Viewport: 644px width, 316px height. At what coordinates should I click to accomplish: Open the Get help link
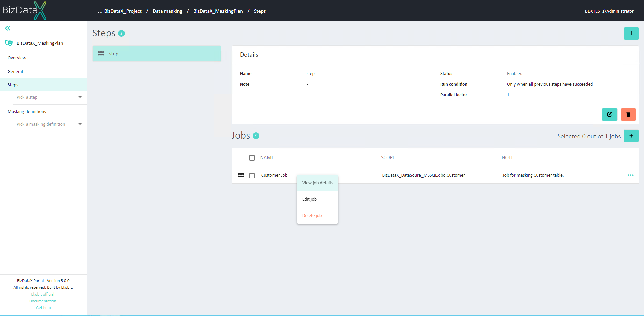coord(43,308)
